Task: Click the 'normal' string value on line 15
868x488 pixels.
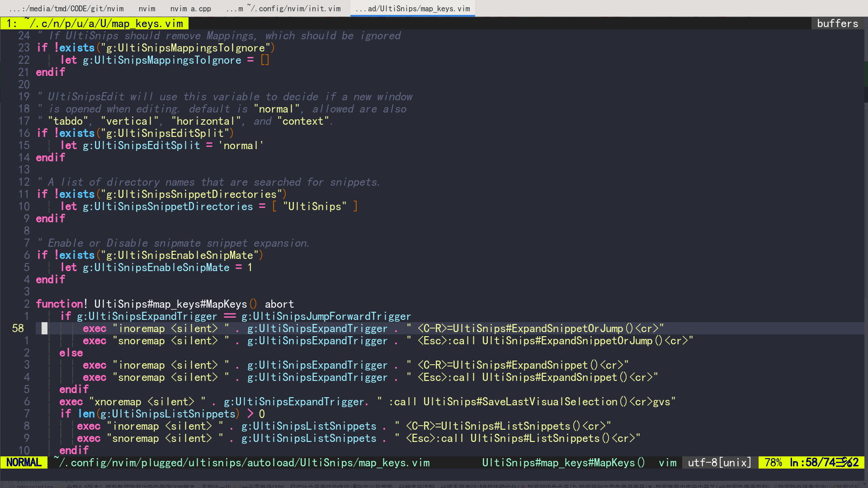Action: tap(241, 145)
